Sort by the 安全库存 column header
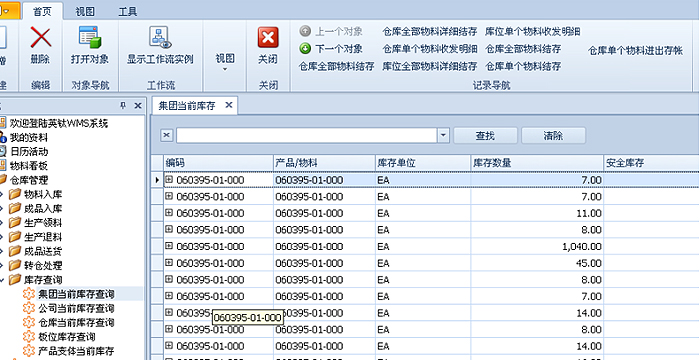 (651, 163)
